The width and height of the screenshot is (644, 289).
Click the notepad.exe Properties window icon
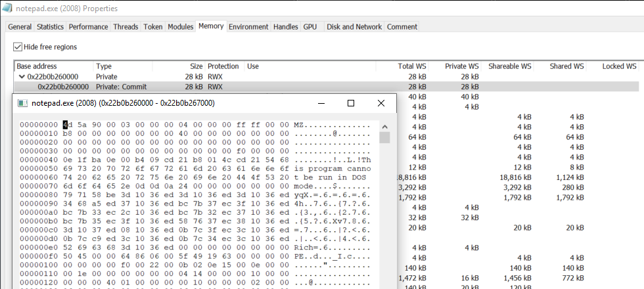click(x=7, y=9)
